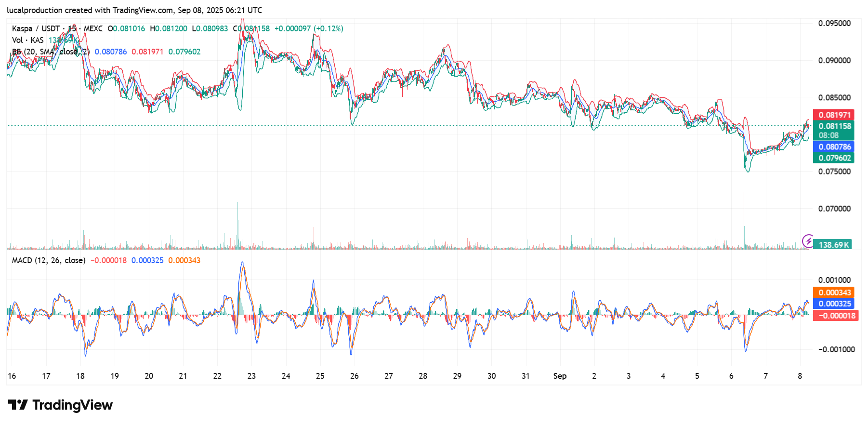
Task: Click date 16 on the time axis
Action: pos(12,376)
